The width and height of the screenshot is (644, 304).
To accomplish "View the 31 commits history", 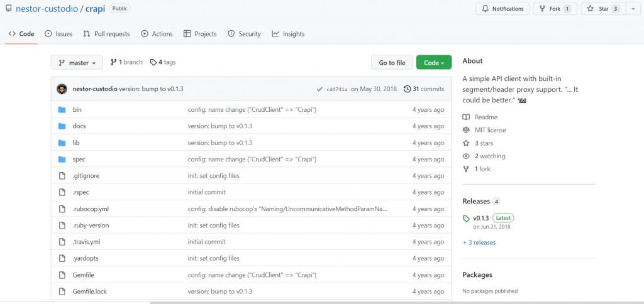I will click(x=424, y=89).
